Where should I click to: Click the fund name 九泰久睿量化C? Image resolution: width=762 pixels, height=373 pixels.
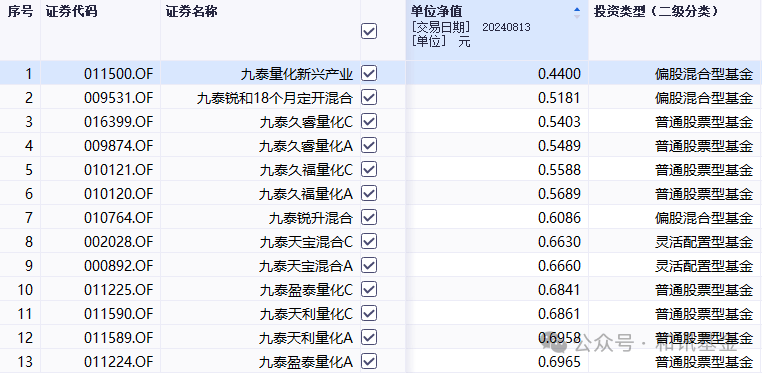pos(306,122)
